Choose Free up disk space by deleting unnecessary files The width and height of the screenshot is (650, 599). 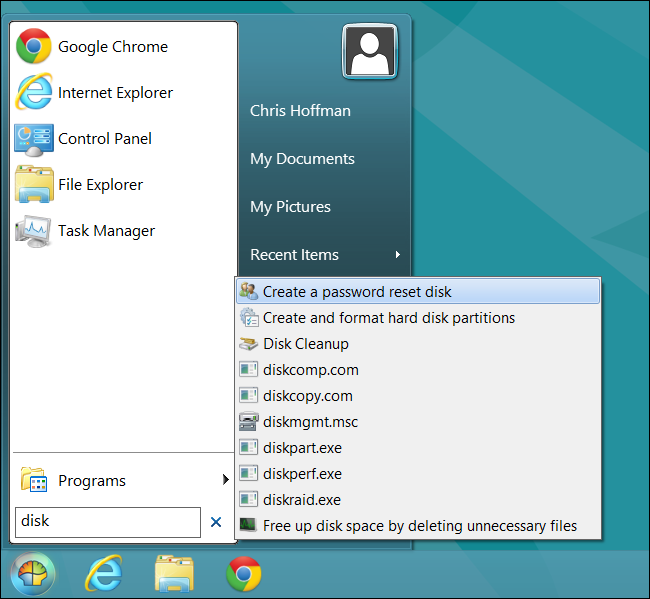click(x=418, y=526)
